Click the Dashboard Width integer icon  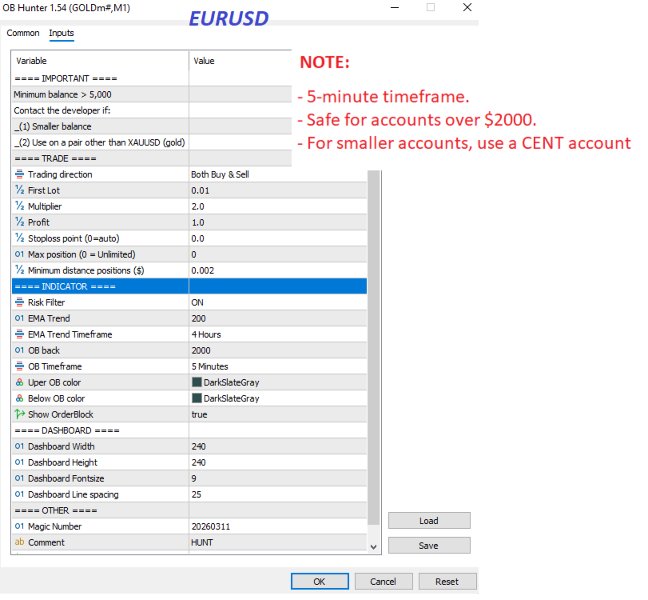pyautogui.click(x=19, y=447)
